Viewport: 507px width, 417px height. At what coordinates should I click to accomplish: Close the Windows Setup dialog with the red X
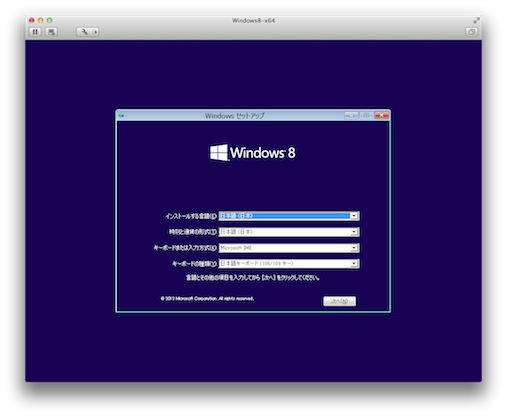point(381,115)
